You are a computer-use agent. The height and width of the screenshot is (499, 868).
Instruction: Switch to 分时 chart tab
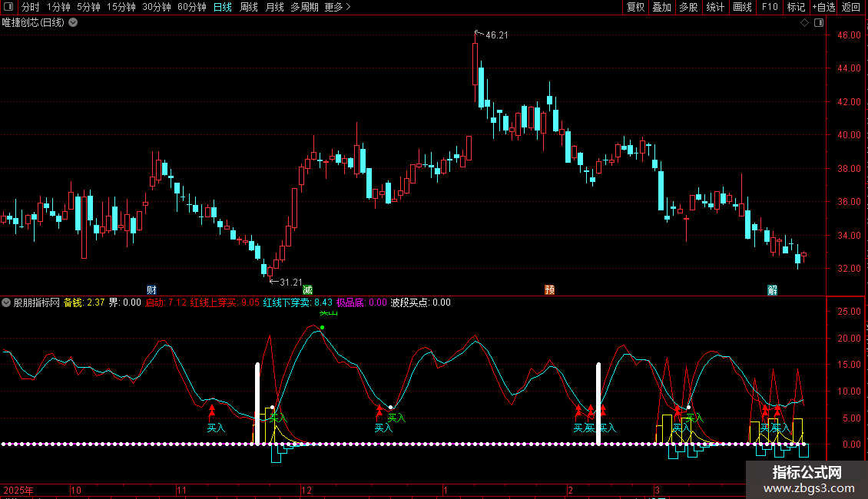(x=31, y=7)
